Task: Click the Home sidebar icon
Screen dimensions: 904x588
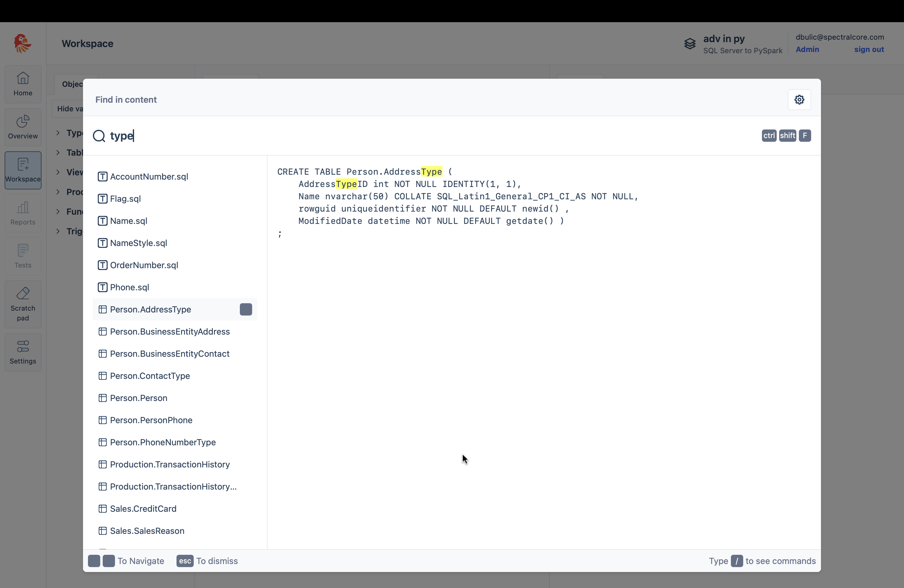Action: click(x=23, y=84)
